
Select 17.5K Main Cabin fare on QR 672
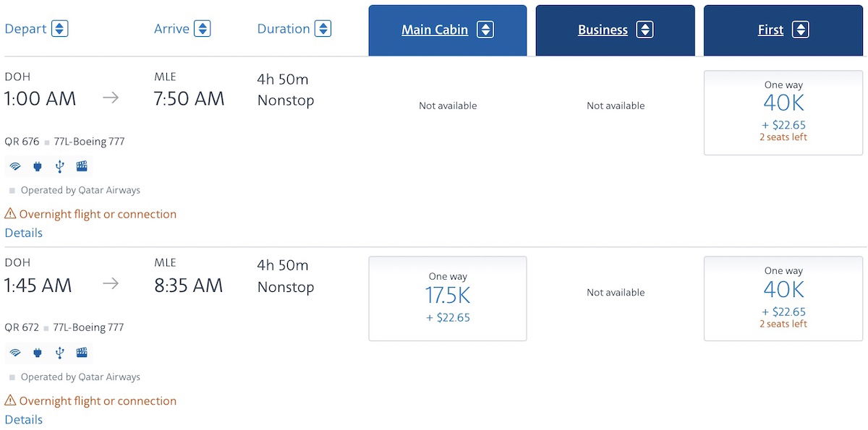pyautogui.click(x=448, y=298)
